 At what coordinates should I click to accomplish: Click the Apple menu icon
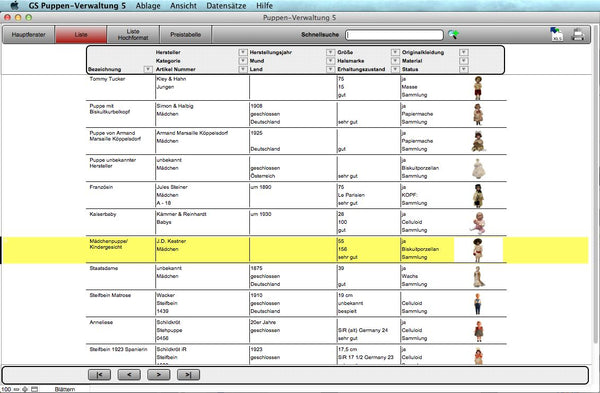coord(14,5)
